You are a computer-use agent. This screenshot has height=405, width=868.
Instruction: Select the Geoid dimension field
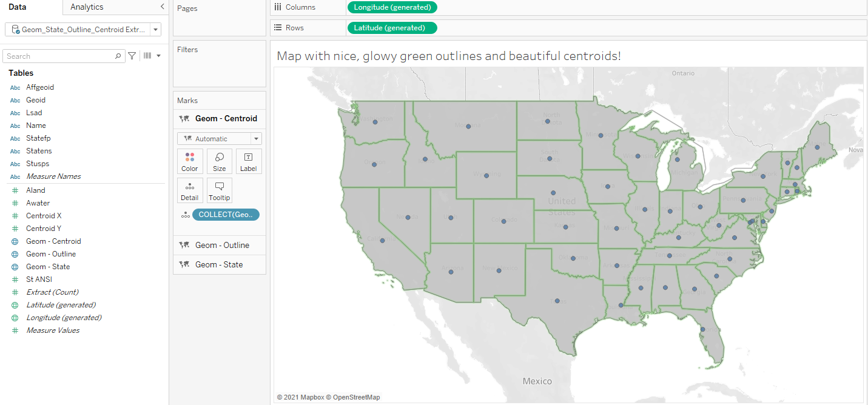[36, 100]
